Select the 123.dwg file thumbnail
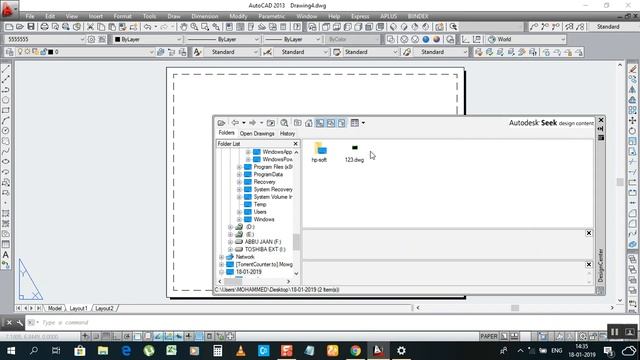The height and width of the screenshot is (360, 640). click(354, 153)
